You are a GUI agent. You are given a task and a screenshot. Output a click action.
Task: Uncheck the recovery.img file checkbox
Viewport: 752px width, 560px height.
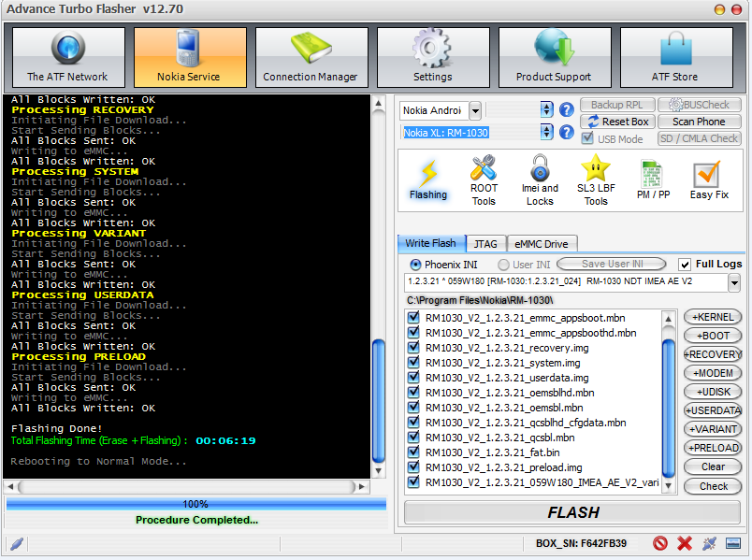pyautogui.click(x=412, y=347)
